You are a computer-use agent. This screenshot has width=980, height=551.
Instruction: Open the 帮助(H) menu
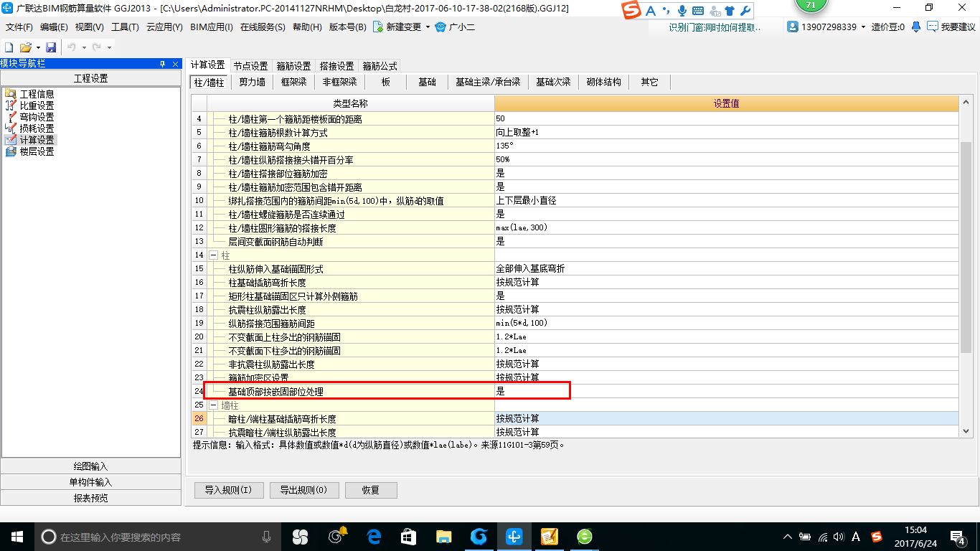click(x=308, y=27)
